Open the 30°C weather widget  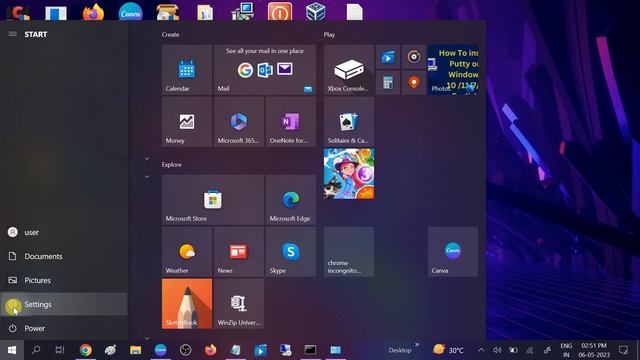tap(449, 350)
